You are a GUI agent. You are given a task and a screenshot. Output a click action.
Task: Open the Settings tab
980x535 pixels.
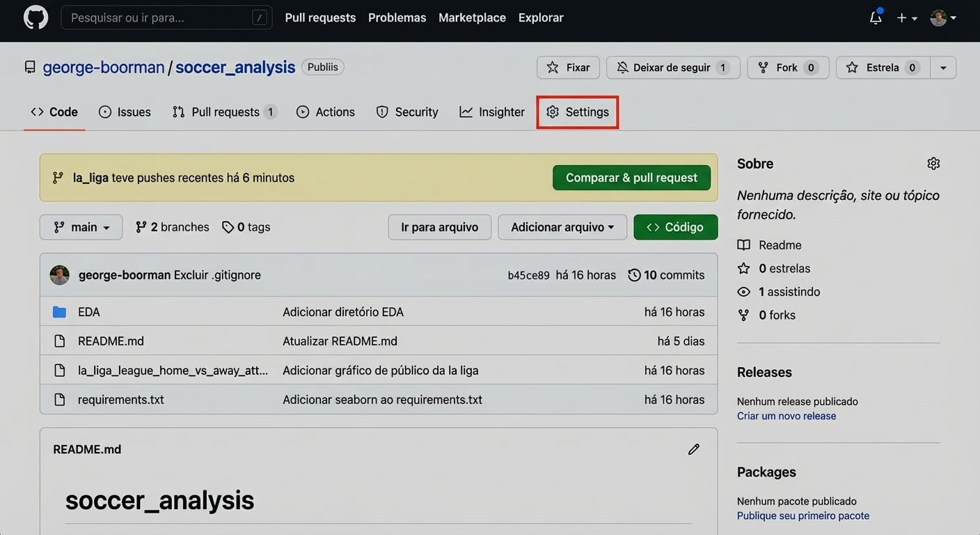[x=578, y=112]
